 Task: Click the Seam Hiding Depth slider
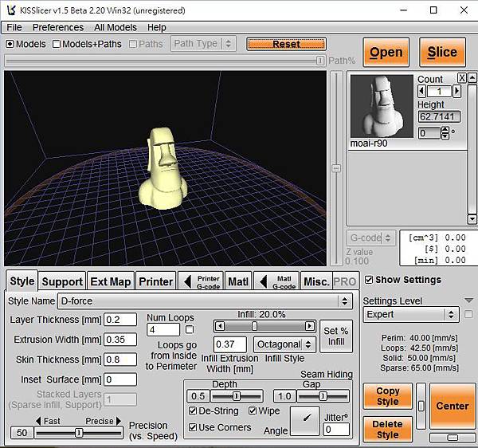coord(237,396)
